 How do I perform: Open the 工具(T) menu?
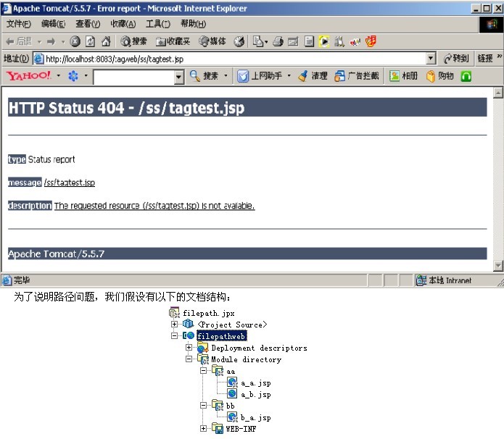click(158, 24)
